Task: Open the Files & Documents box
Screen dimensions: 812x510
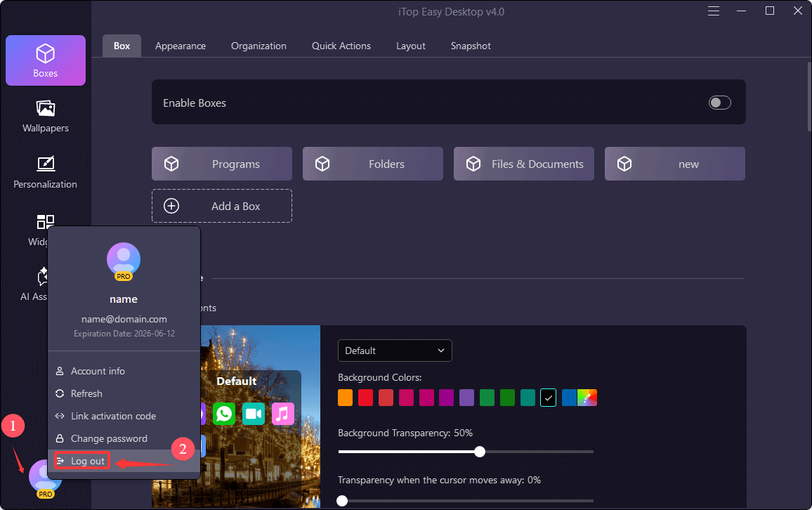Action: [524, 164]
